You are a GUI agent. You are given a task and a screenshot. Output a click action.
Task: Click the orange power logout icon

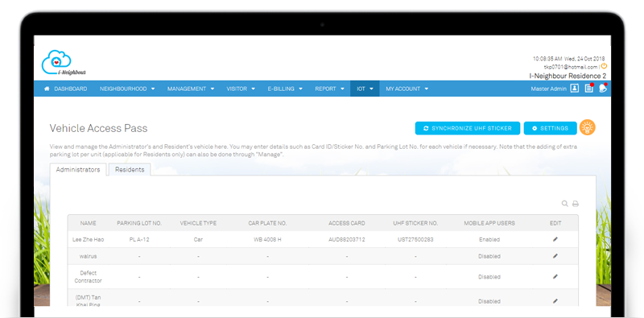(604, 66)
